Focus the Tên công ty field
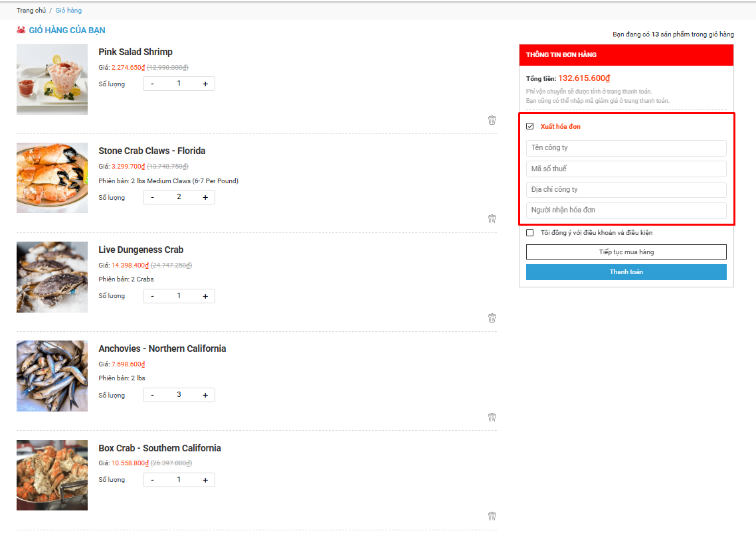The image size is (756, 533). [626, 148]
